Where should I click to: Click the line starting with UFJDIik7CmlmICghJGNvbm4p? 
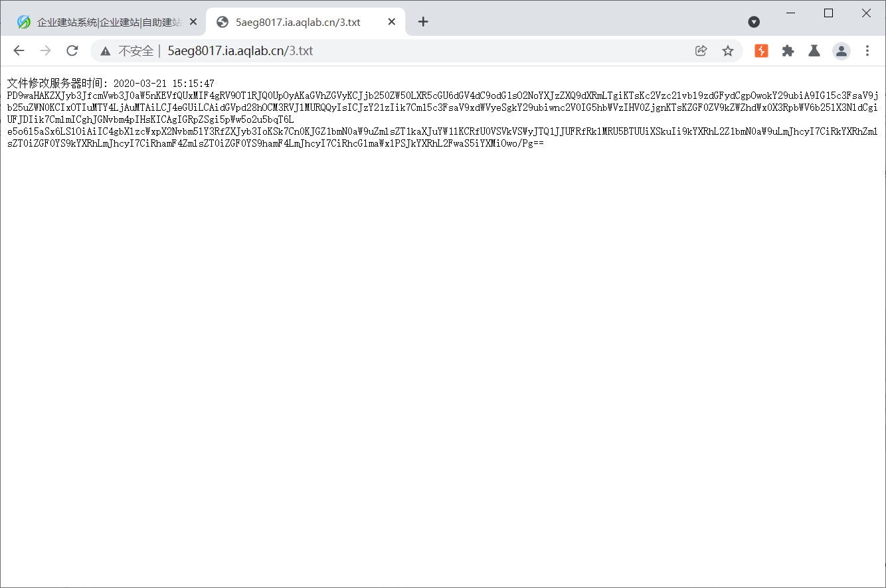(150, 119)
